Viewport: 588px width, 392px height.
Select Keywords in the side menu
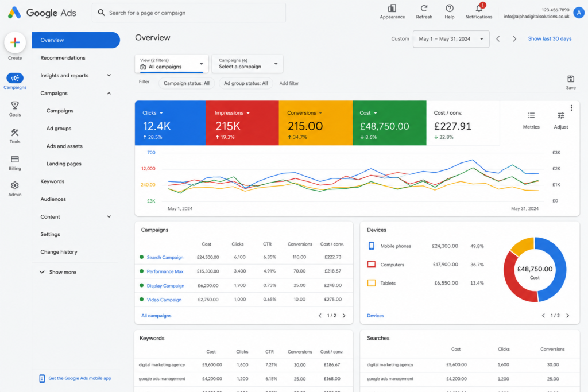click(52, 181)
